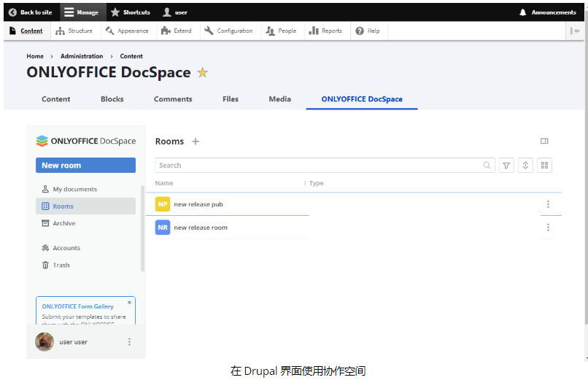Image resolution: width=588 pixels, height=380 pixels.
Task: Go to Home breadcrumb link
Action: (35, 56)
